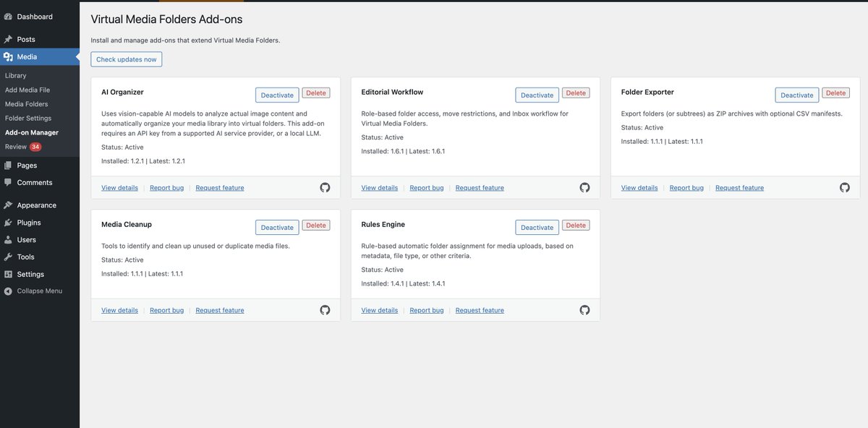The width and height of the screenshot is (868, 428).
Task: Click 'Installed: 1.2.1 | Latest: 1.2.1' text
Action: pyautogui.click(x=143, y=161)
